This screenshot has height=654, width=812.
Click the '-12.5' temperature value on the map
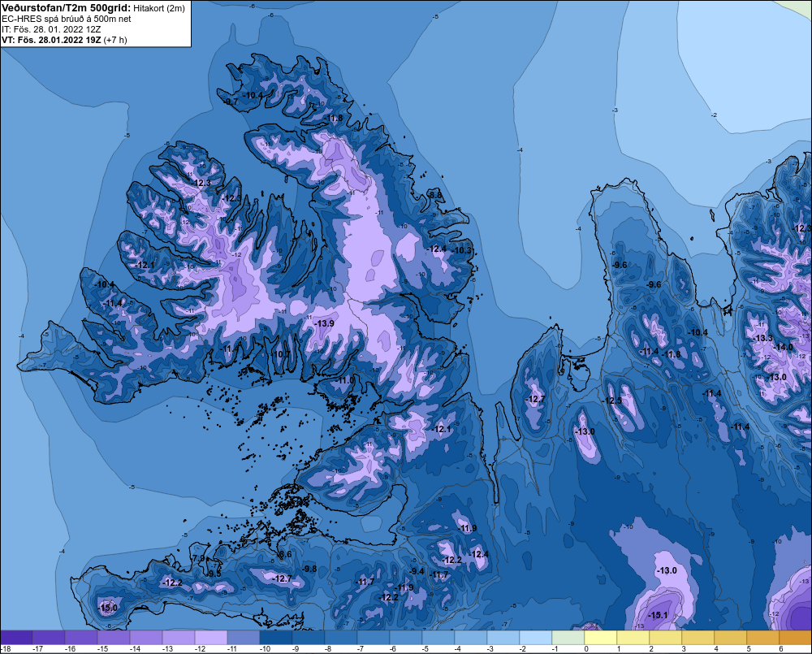point(612,401)
